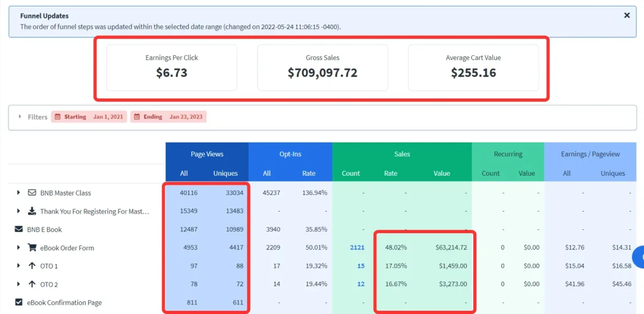The width and height of the screenshot is (644, 314).
Task: Click the calendar icon in Ending date tag
Action: (x=136, y=117)
